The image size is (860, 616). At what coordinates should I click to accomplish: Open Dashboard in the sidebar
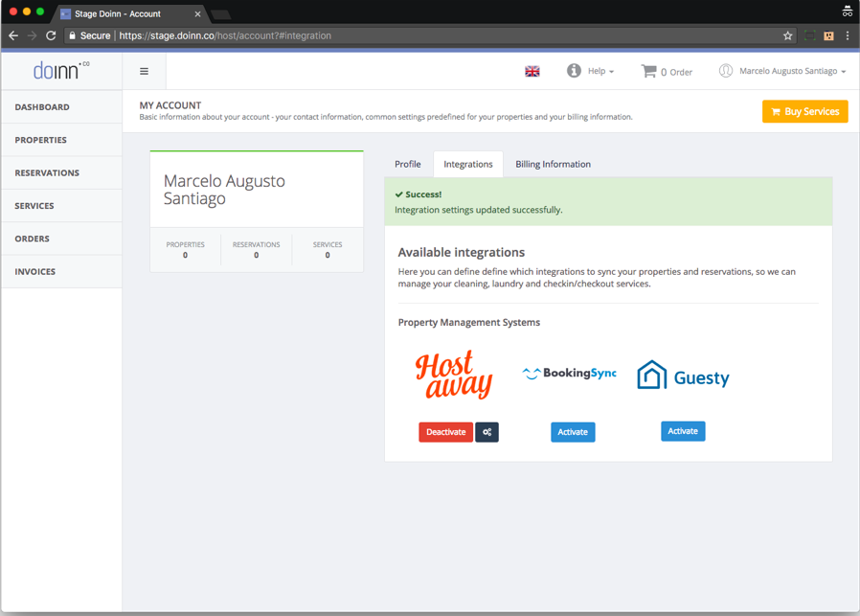(61, 107)
